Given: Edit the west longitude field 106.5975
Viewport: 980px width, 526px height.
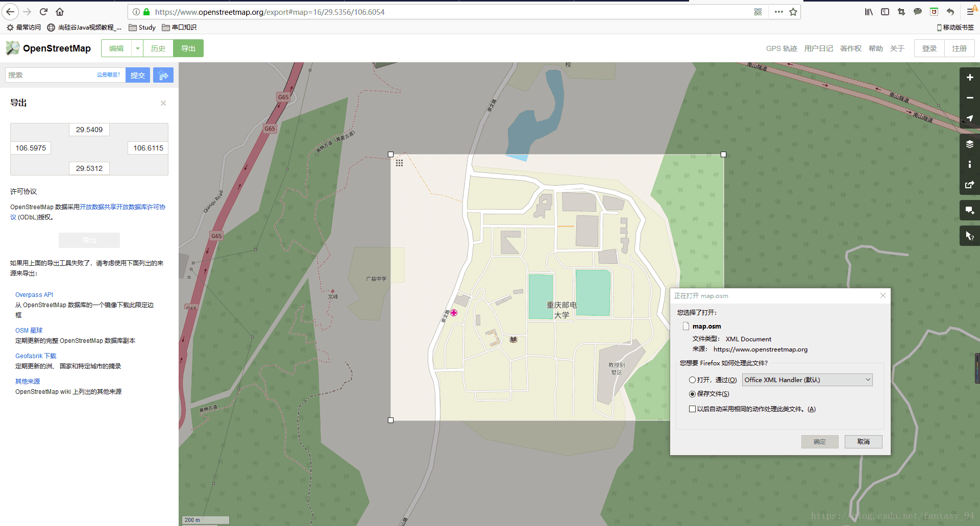Looking at the screenshot, I should 31,148.
